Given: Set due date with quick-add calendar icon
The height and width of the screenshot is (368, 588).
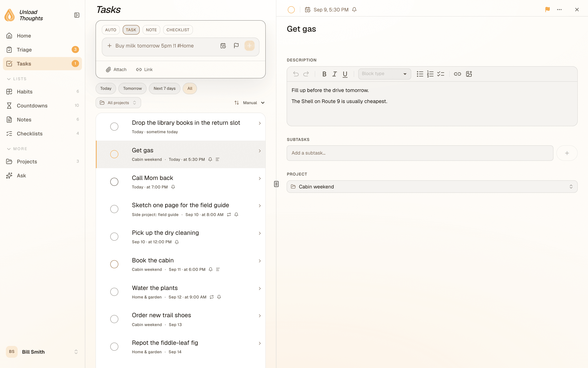Looking at the screenshot, I should 223,46.
